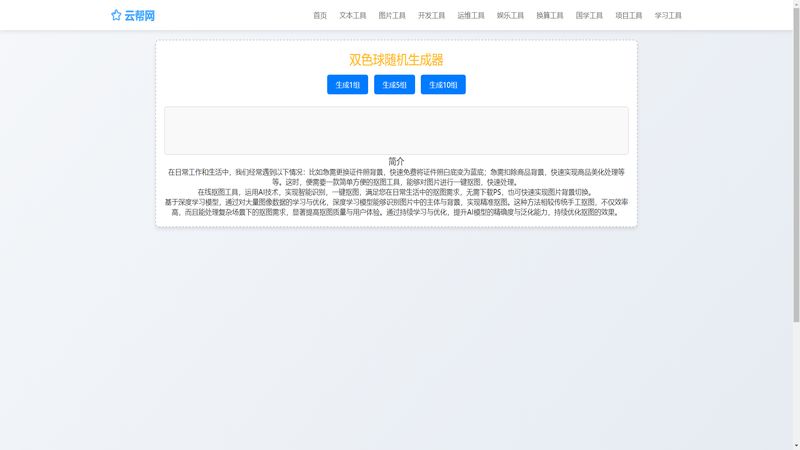The image size is (800, 450).
Task: Open the 国学工具 navigation link
Action: pos(589,16)
